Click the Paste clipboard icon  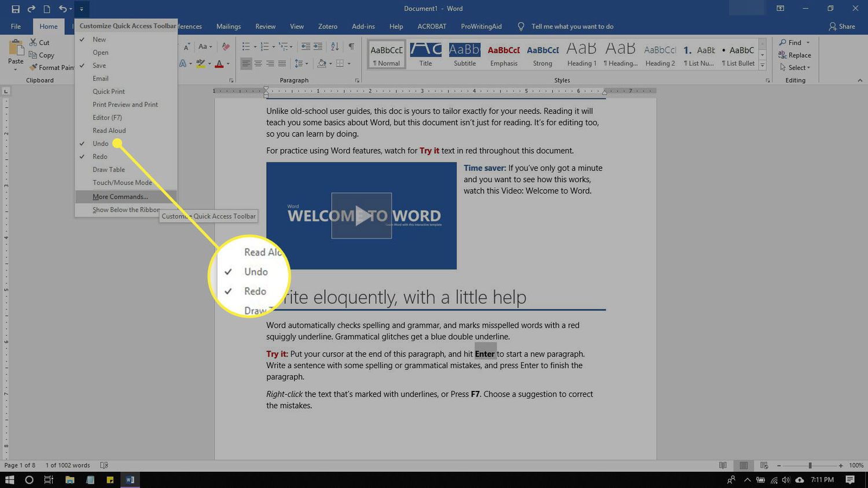click(16, 47)
